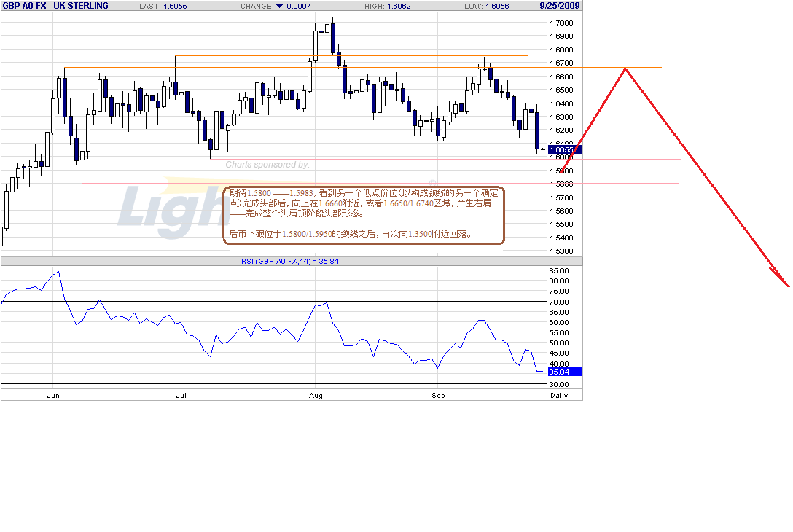Screen dimensions: 793x532
Task: Click the 1.6800 price axis label
Action: 561,50
